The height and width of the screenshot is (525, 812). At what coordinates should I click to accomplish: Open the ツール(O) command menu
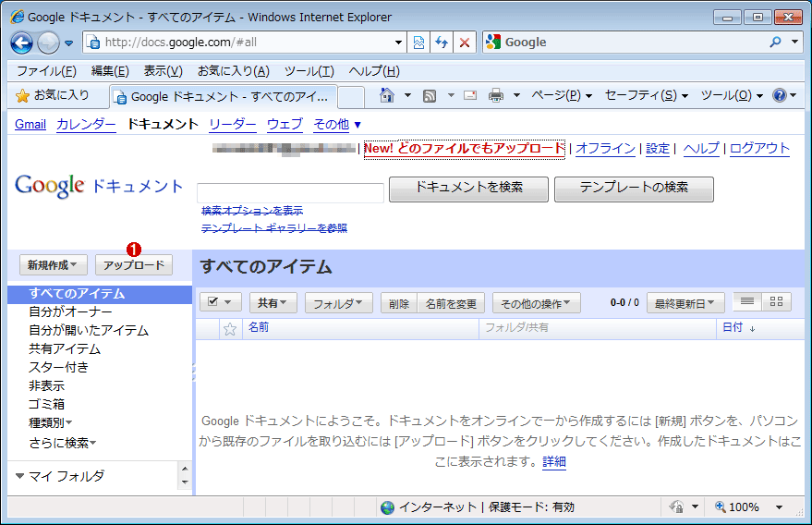[x=732, y=95]
